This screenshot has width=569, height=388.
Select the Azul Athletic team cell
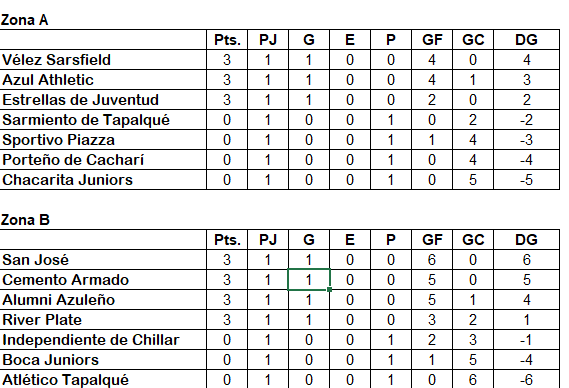tap(103, 80)
